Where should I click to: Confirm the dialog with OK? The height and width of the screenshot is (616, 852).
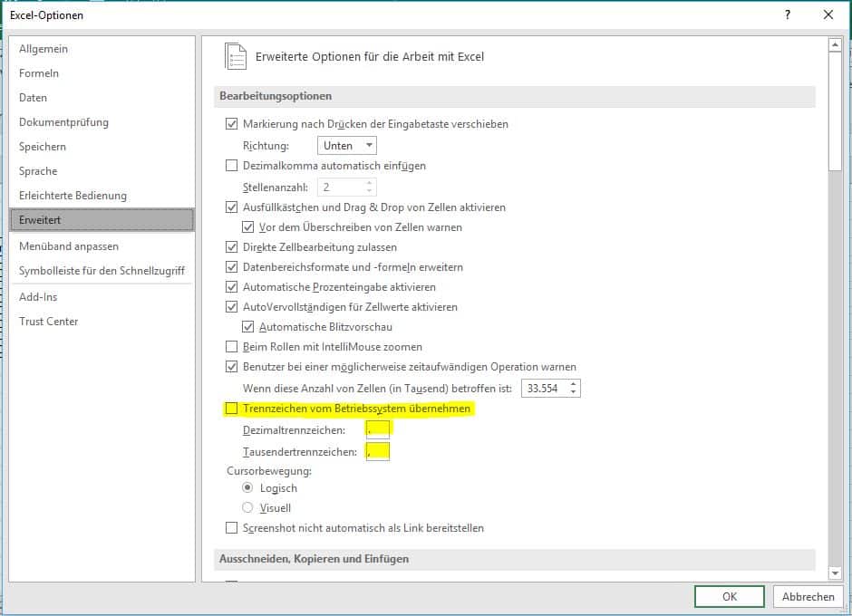pyautogui.click(x=729, y=597)
